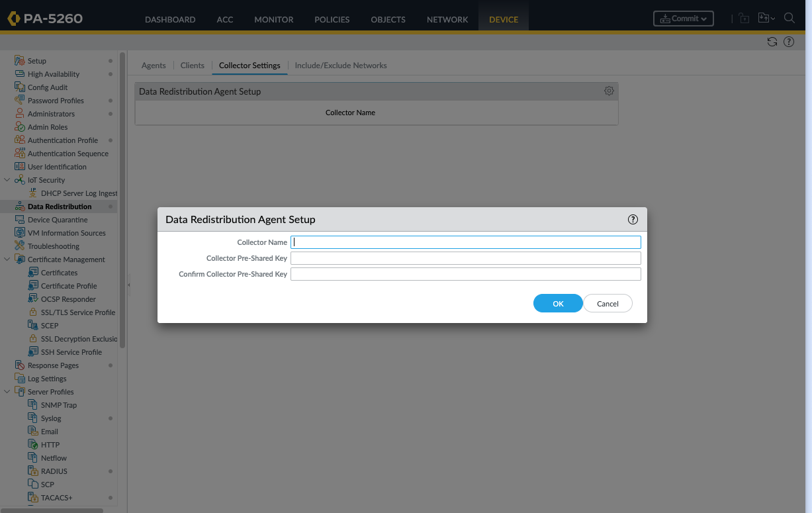
Task: Open Netflow server profile
Action: (x=54, y=458)
